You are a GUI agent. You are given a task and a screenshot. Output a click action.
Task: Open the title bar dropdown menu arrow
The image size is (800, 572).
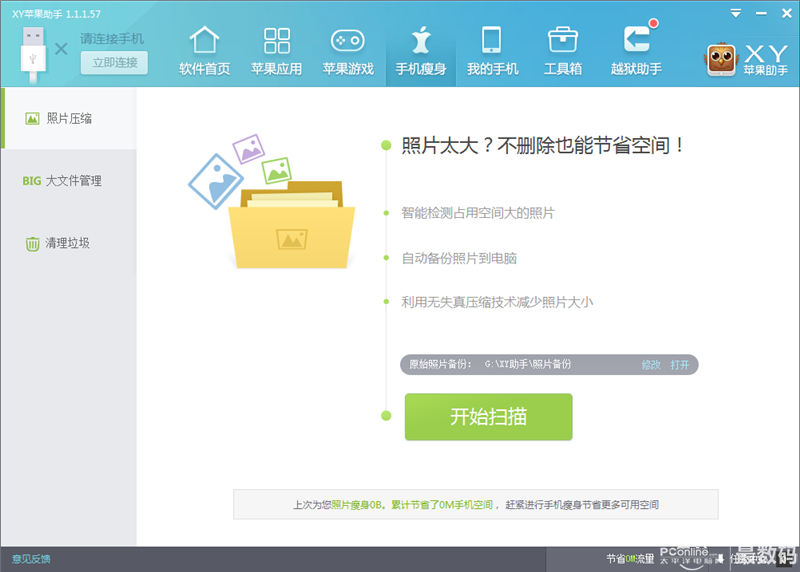click(x=736, y=14)
